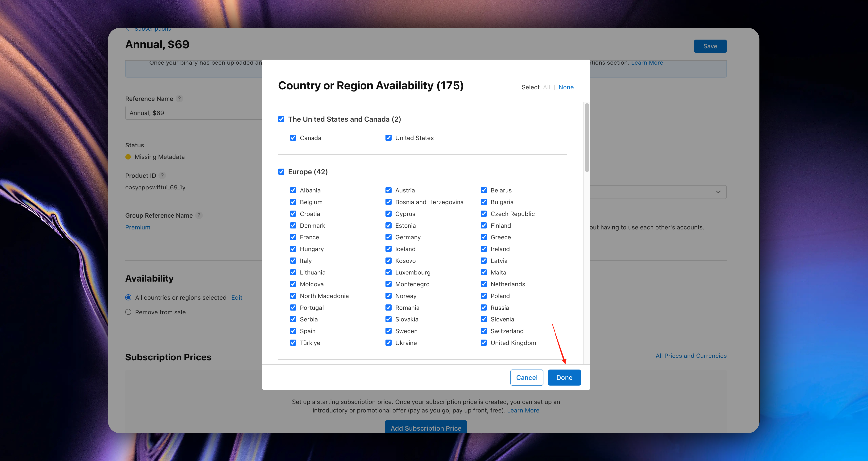
Task: Open the Reference Name help icon
Action: pyautogui.click(x=180, y=98)
